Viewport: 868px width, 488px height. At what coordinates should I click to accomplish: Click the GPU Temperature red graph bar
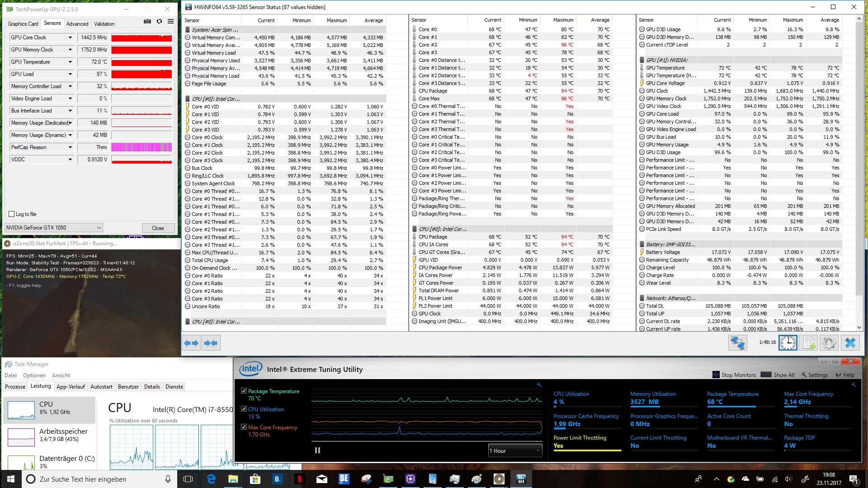click(142, 62)
